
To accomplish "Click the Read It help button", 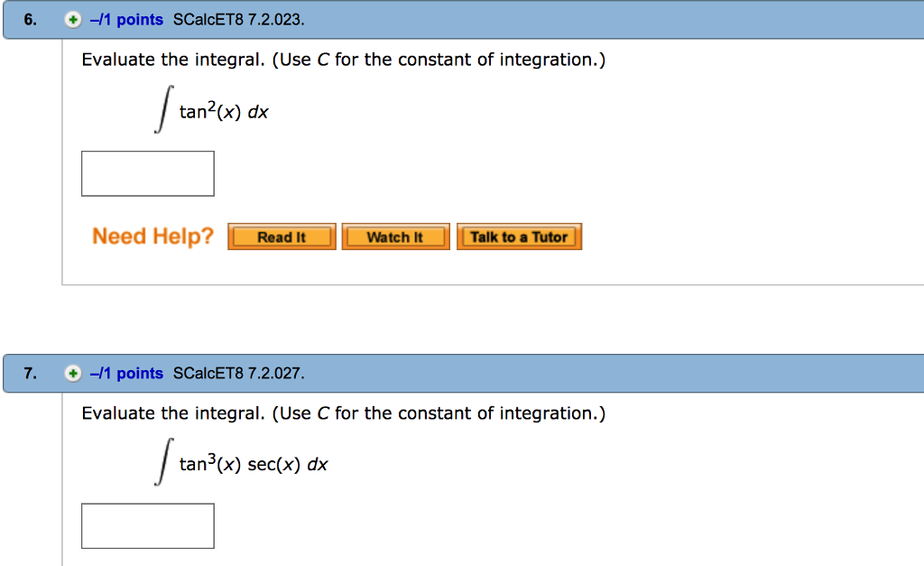I will click(282, 237).
